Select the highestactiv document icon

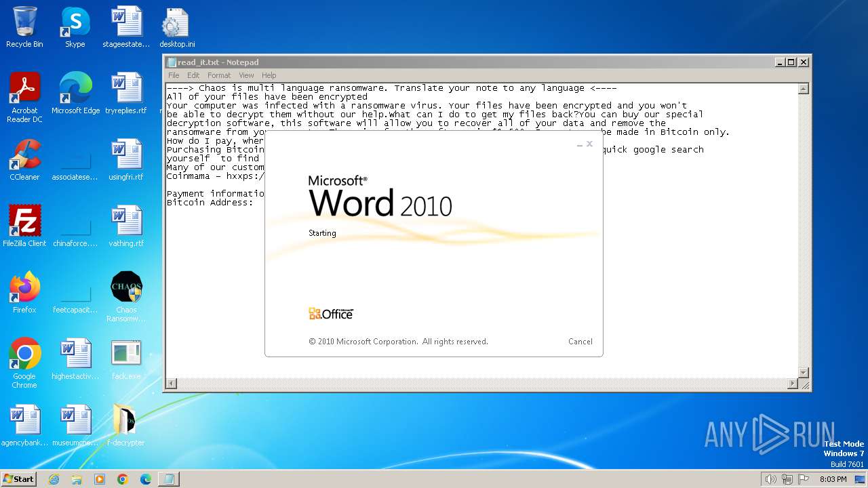tap(75, 359)
